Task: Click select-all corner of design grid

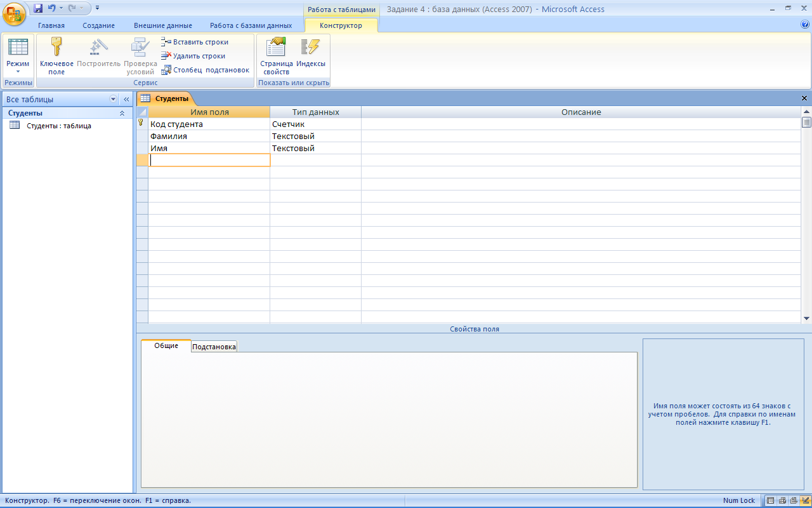Action: (142, 112)
